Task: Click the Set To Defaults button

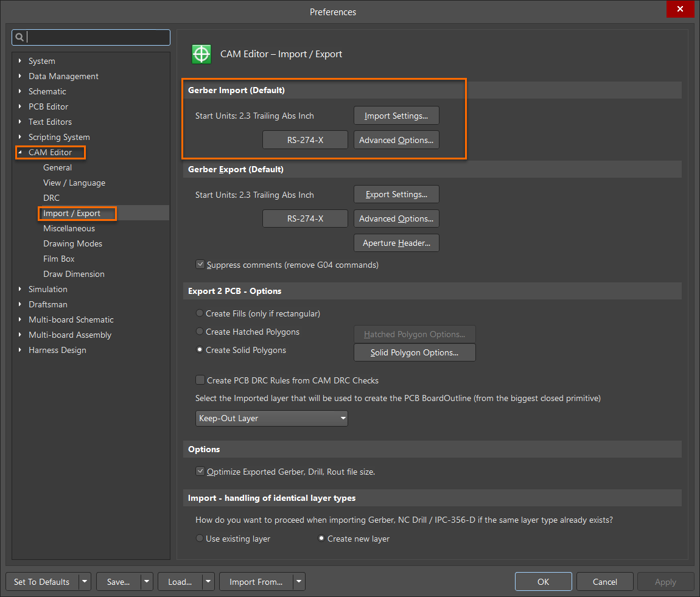Action: click(x=42, y=582)
